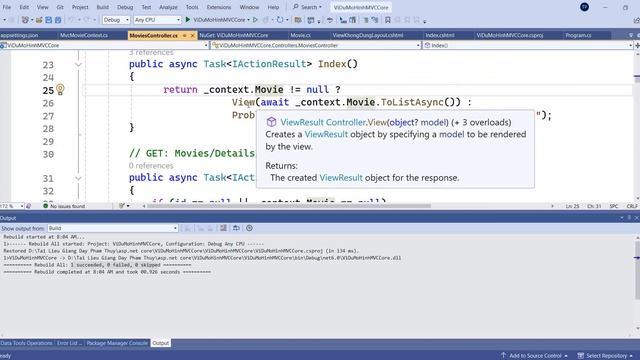Open Show output from Build dropdown
Screen dimensions: 640x360
113,228
